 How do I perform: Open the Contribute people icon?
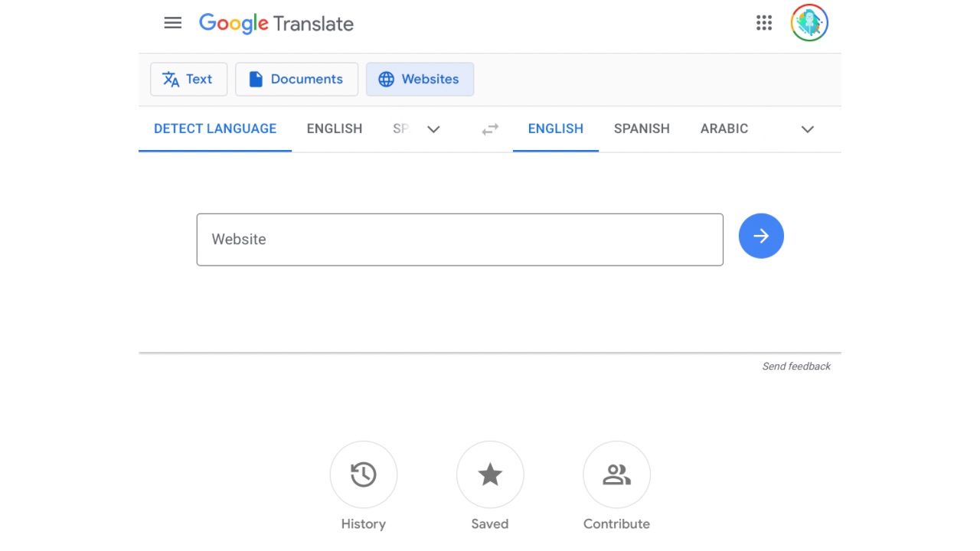click(616, 474)
